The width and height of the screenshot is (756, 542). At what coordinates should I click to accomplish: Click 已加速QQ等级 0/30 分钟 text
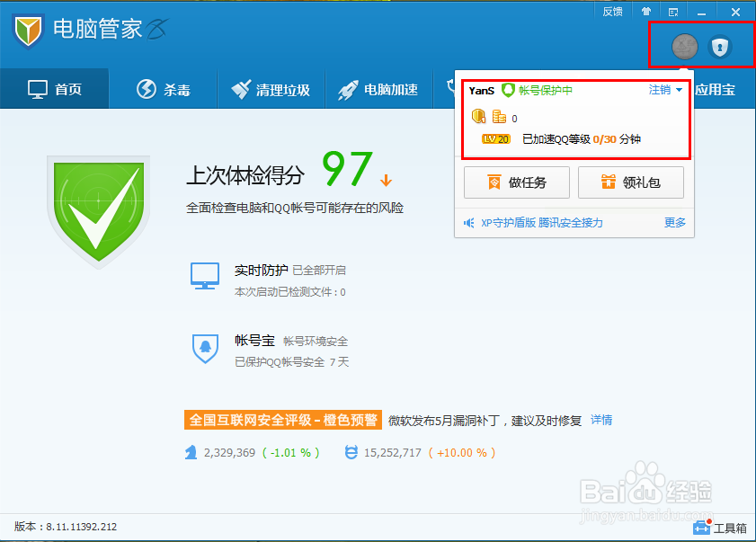click(582, 139)
